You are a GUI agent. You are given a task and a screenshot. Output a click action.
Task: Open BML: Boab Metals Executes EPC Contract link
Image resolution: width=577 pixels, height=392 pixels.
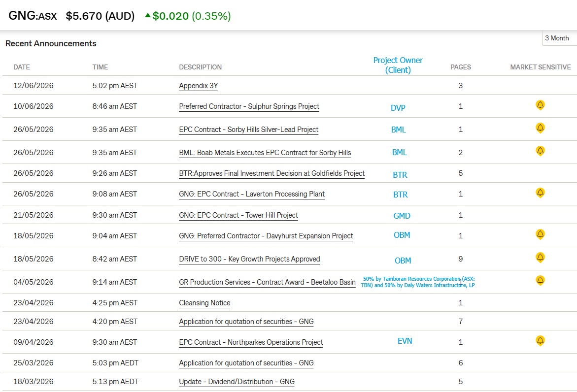[x=265, y=153]
